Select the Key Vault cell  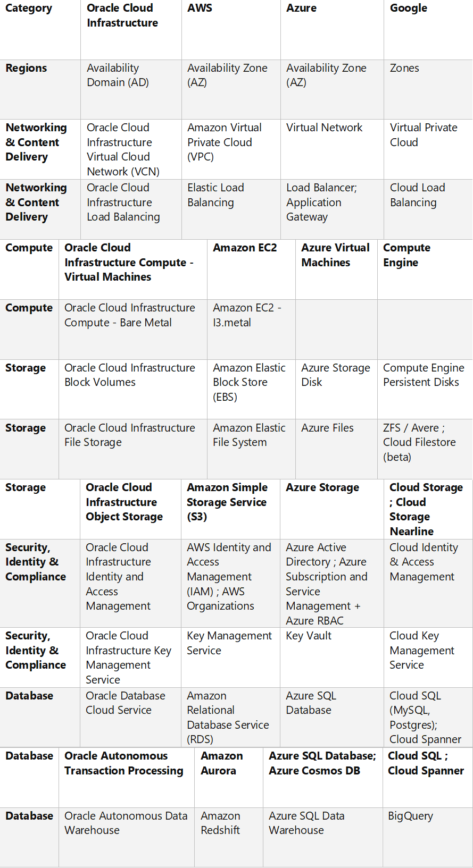tap(309, 636)
